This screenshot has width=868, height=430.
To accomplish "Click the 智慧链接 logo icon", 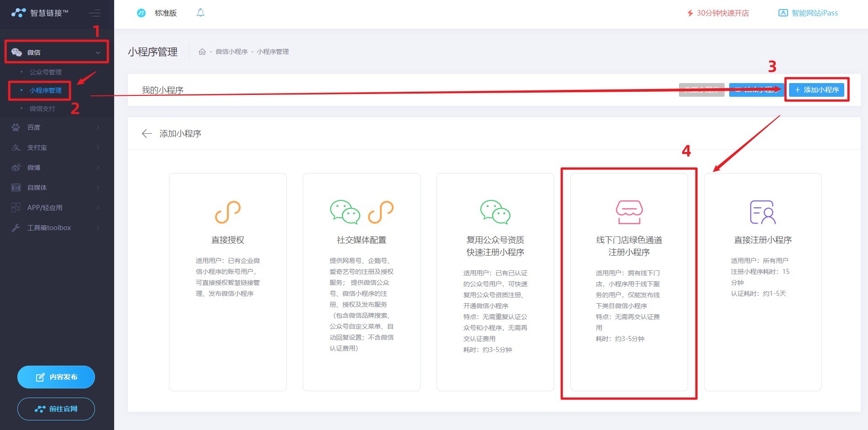I will click(18, 13).
